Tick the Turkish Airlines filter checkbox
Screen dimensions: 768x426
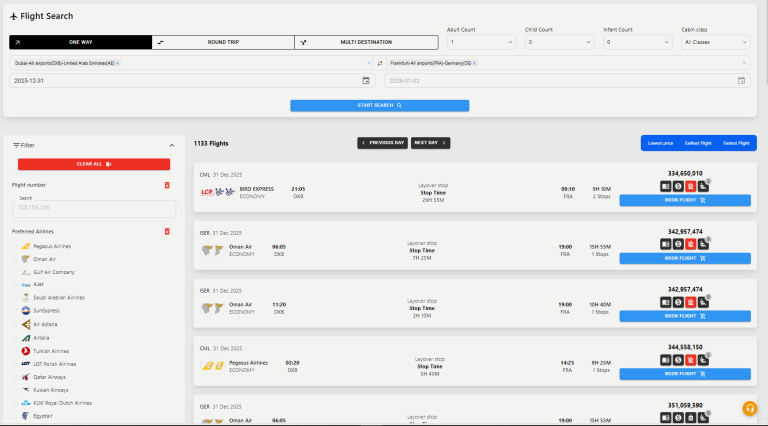(x=15, y=351)
